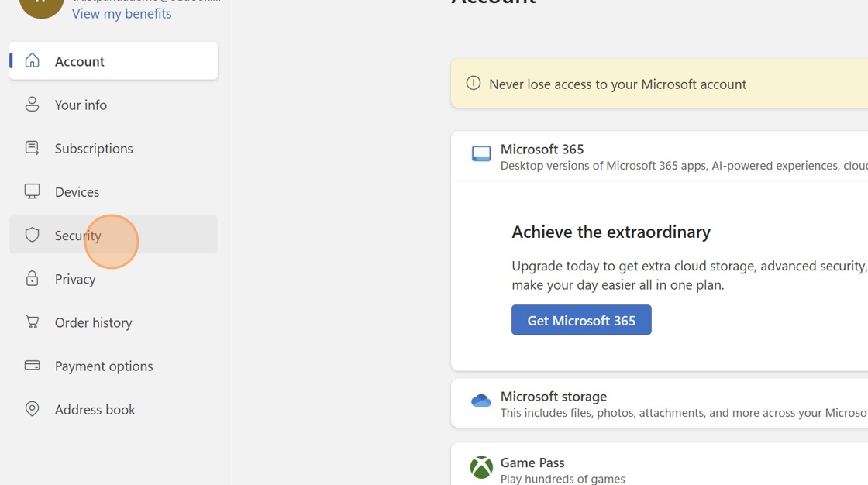Viewport: 868px width, 485px height.
Task: Click the Security shield icon
Action: [32, 235]
